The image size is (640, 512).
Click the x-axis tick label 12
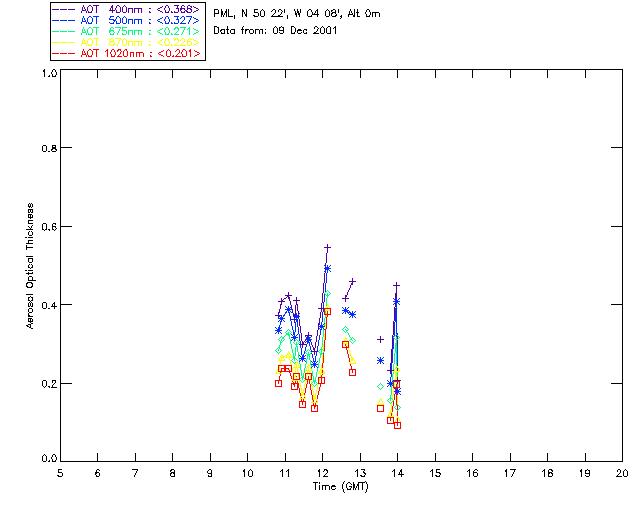click(322, 473)
